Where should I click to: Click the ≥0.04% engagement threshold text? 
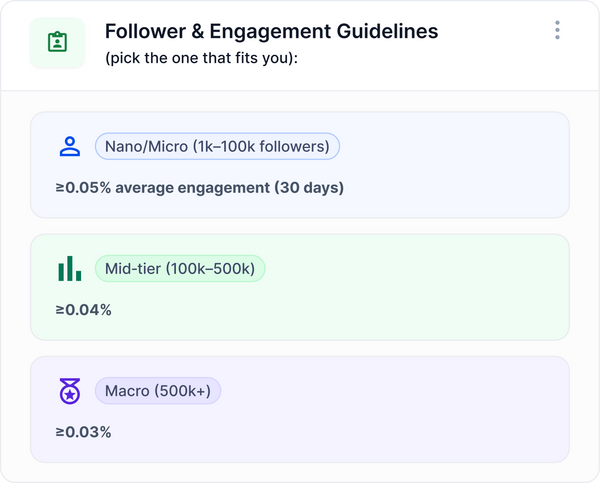tap(84, 310)
